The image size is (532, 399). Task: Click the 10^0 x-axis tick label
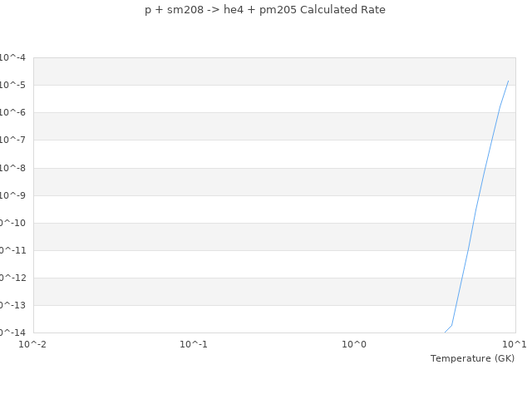point(354,344)
